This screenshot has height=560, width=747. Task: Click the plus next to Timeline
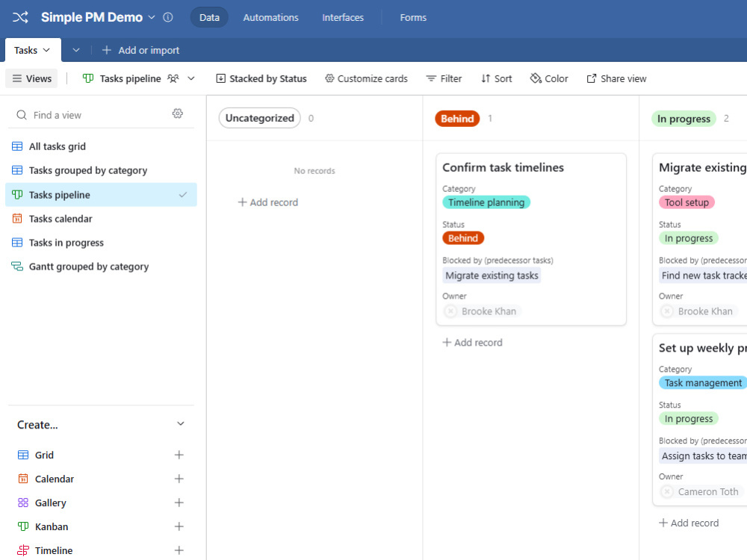pyautogui.click(x=179, y=550)
